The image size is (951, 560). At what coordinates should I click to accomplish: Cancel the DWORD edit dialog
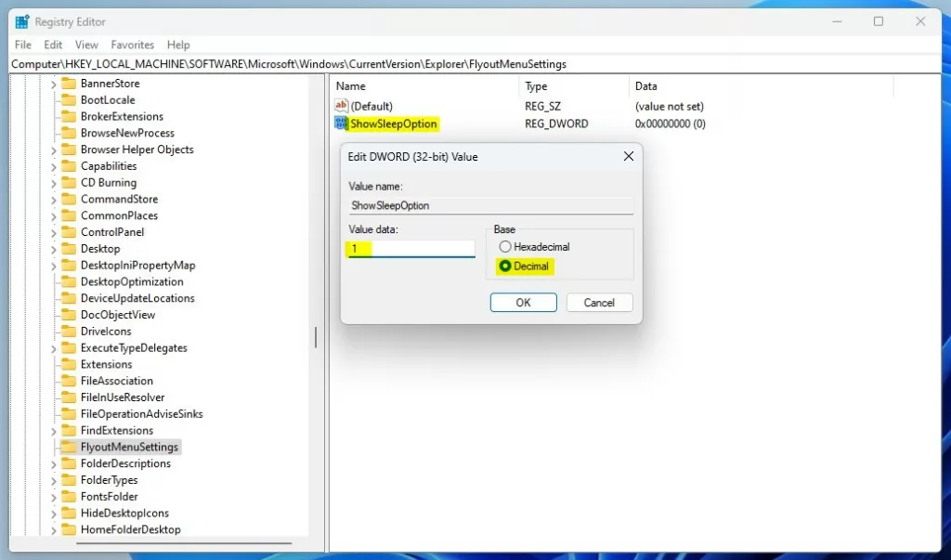(599, 302)
